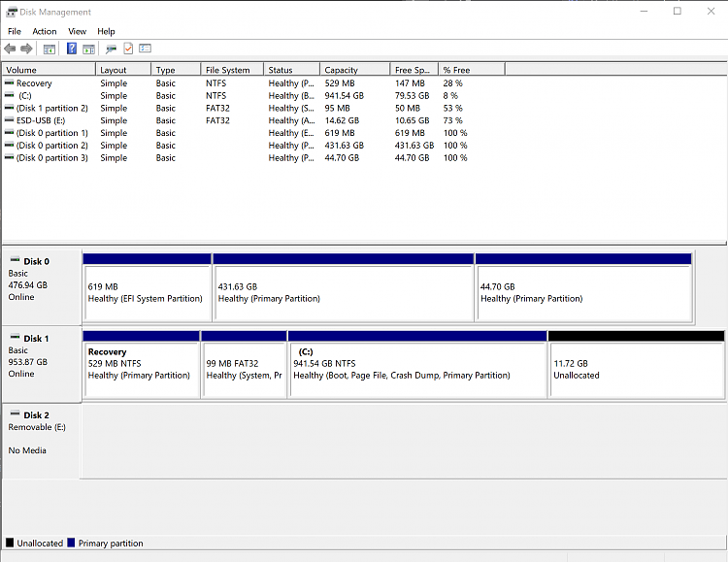The width and height of the screenshot is (728, 562).
Task: Click the Disk 1 Basic 953.87 GB header
Action: (x=42, y=364)
